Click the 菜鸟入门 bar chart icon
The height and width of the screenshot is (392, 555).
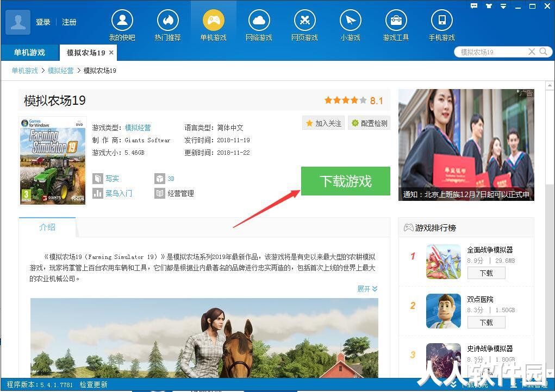click(x=98, y=193)
